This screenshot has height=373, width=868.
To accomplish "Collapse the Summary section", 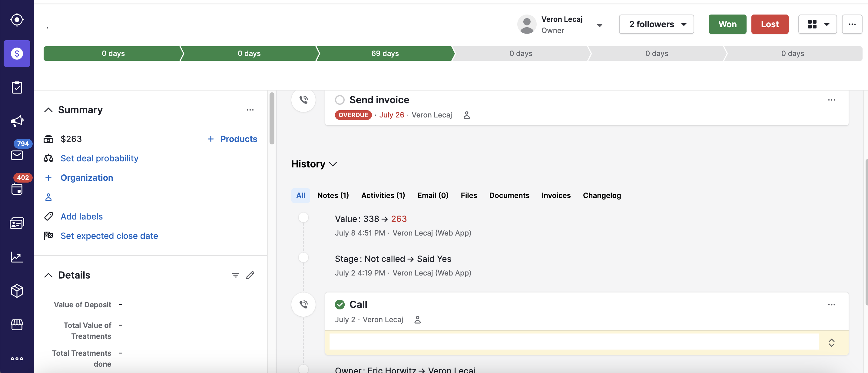I will coord(48,110).
